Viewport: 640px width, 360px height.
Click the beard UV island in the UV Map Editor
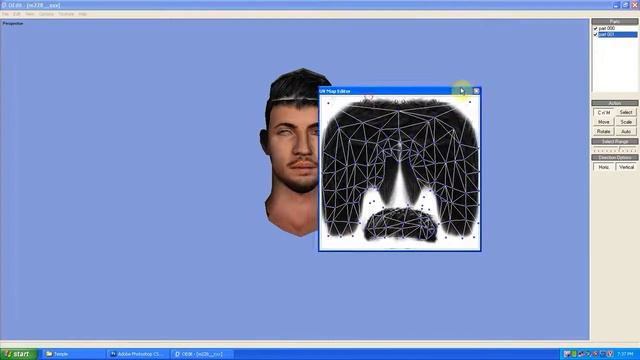[400, 224]
